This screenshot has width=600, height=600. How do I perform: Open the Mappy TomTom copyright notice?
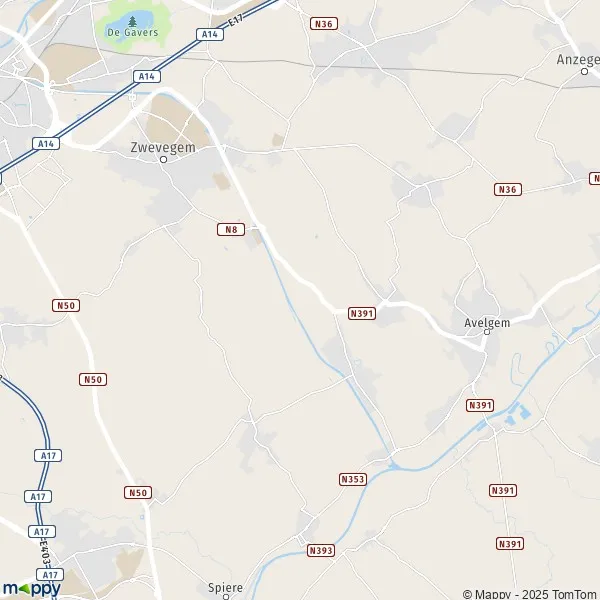[x=531, y=594]
